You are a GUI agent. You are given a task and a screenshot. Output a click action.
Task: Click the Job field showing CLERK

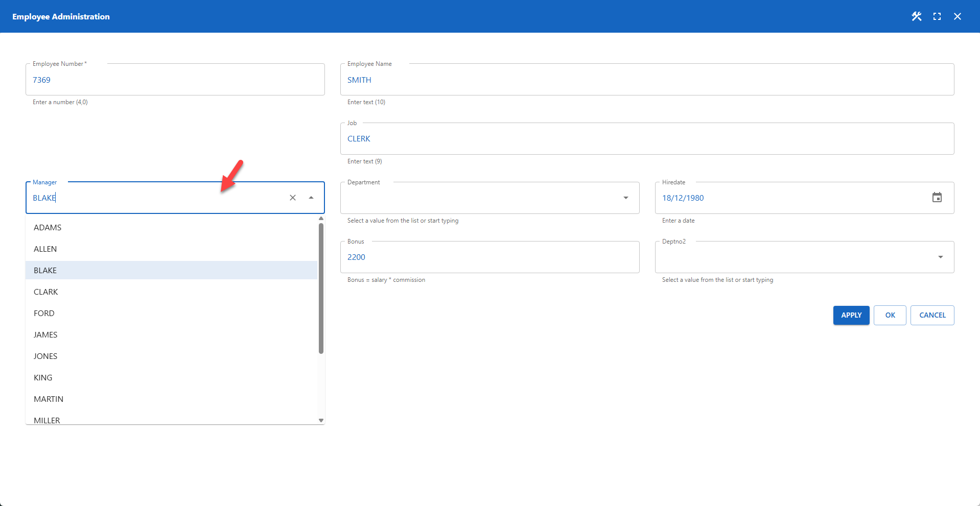point(646,138)
